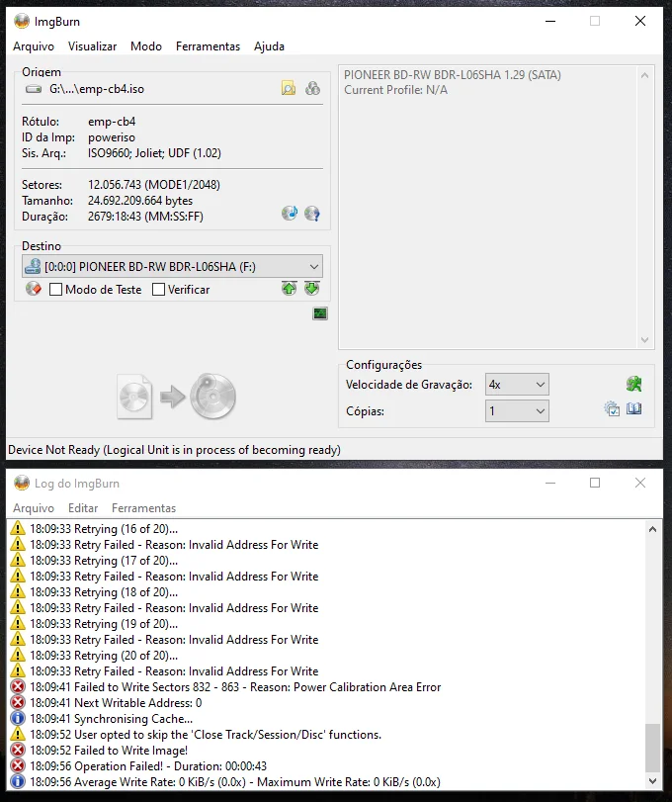Click the ISO9660; Joliet; UDF (1.02) value

[x=154, y=153]
